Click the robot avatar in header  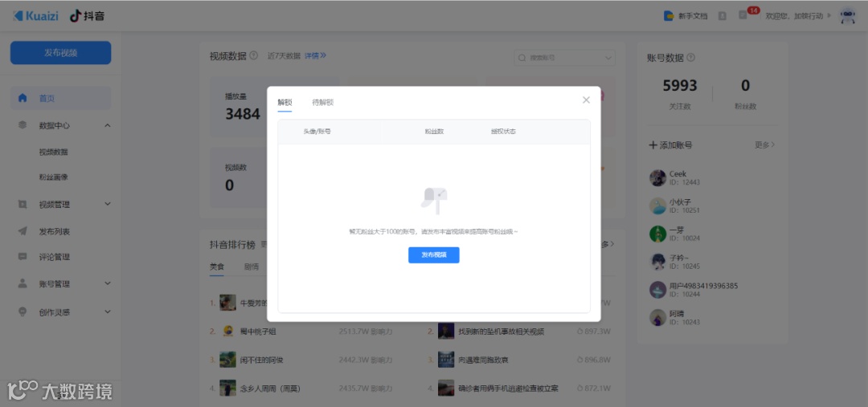[848, 15]
